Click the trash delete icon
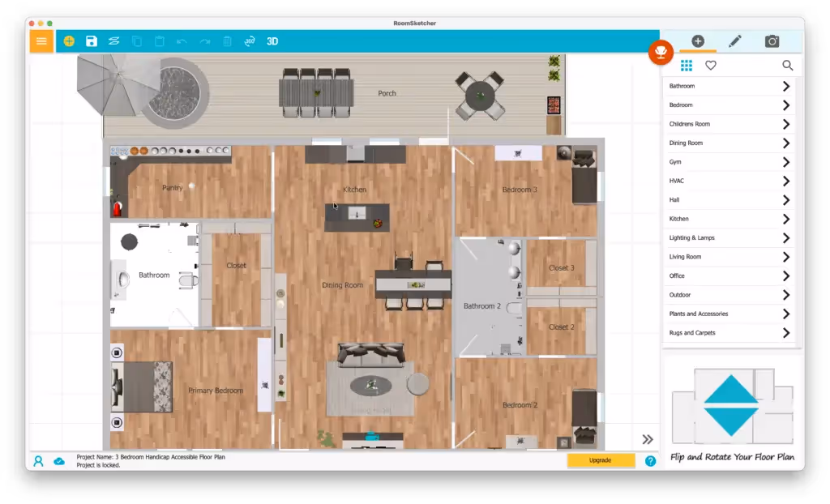The image size is (830, 504). coord(227,41)
